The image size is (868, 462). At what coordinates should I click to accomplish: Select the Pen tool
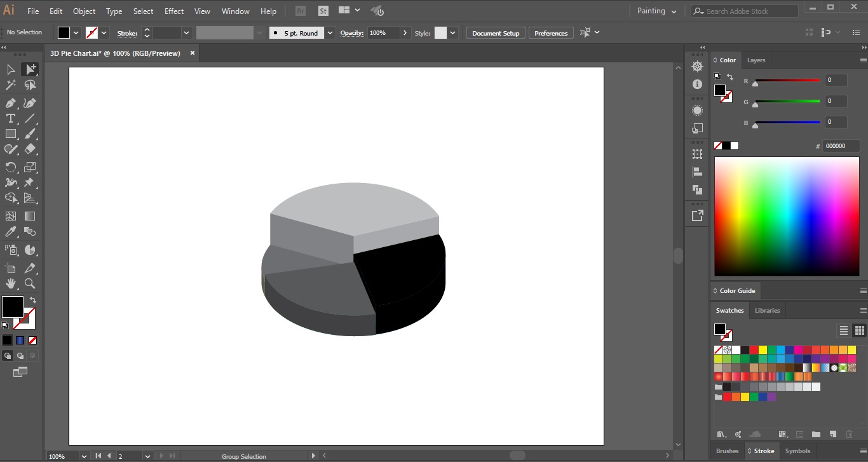tap(11, 103)
